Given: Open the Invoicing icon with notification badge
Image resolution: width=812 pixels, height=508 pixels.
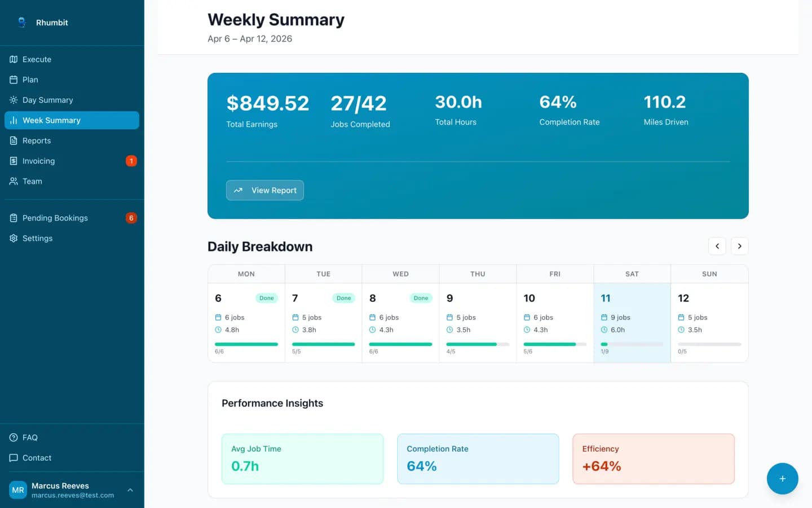Looking at the screenshot, I should tap(14, 161).
